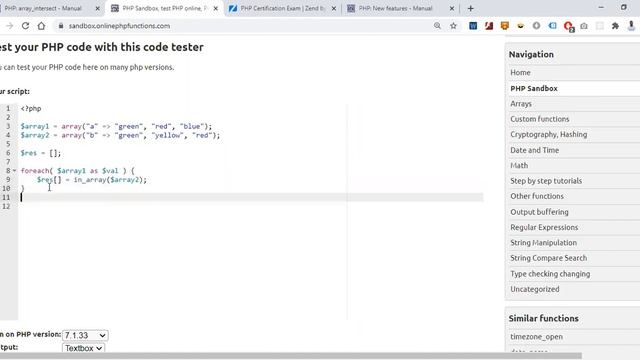Open Home in Navigation

pyautogui.click(x=520, y=73)
